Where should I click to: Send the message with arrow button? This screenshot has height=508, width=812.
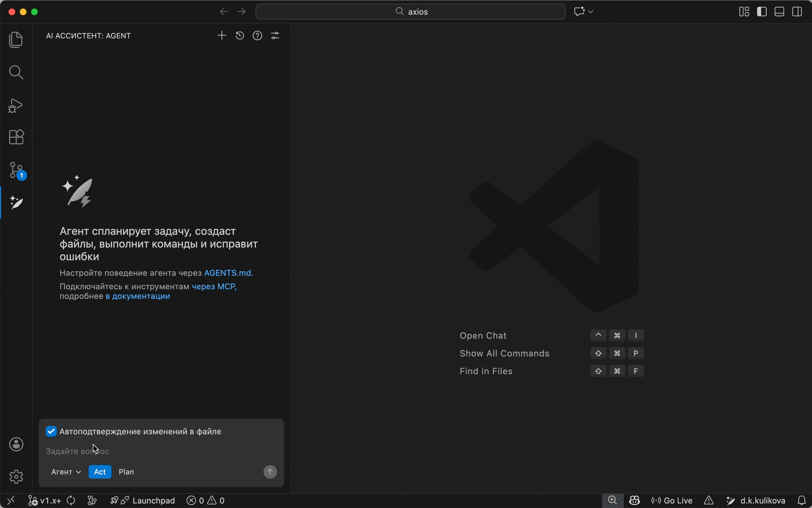tap(270, 472)
